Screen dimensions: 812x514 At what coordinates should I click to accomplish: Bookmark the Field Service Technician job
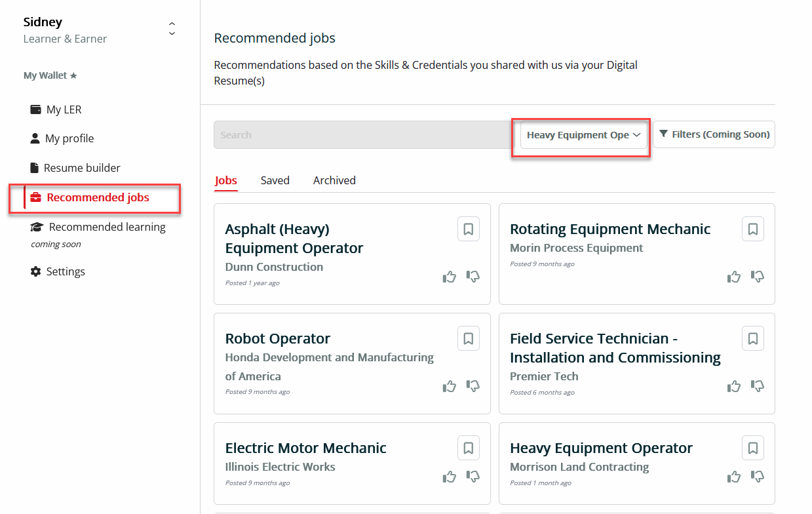(753, 338)
